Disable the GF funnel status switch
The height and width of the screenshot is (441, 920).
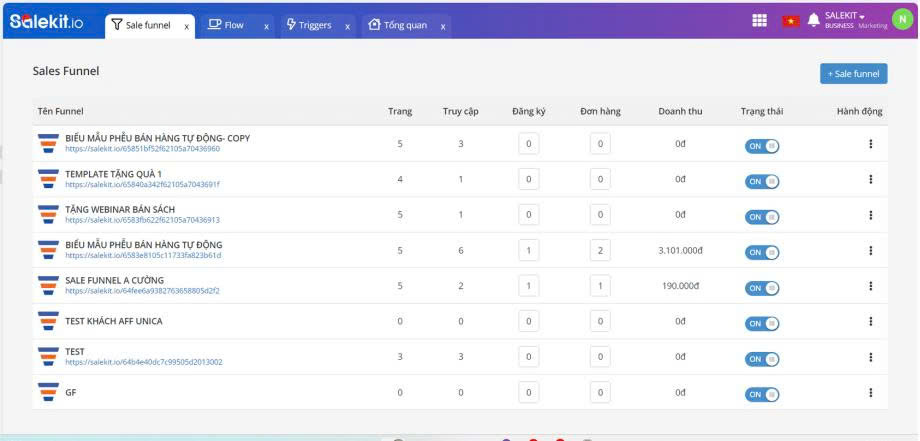pos(762,394)
